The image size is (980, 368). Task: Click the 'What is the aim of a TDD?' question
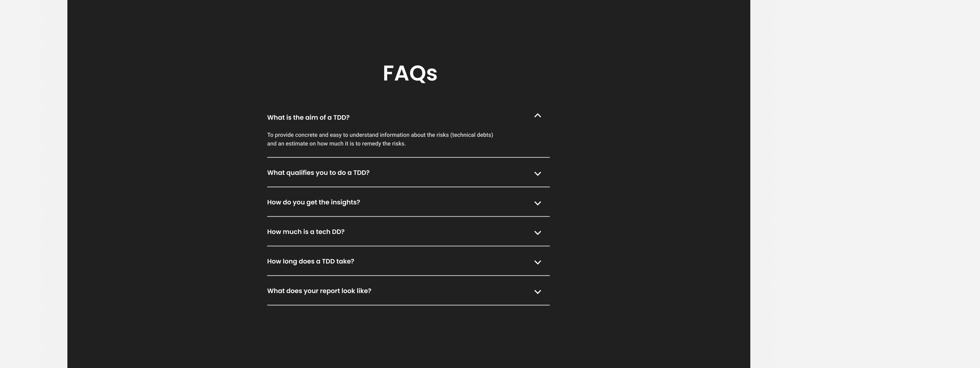[308, 118]
